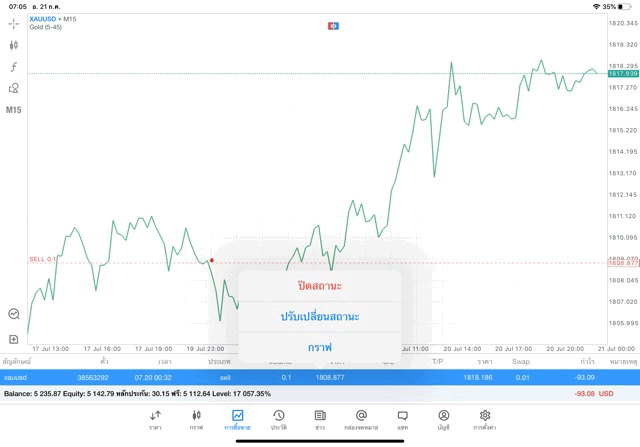
Task: Tap the new order icon
Action: tap(14, 339)
